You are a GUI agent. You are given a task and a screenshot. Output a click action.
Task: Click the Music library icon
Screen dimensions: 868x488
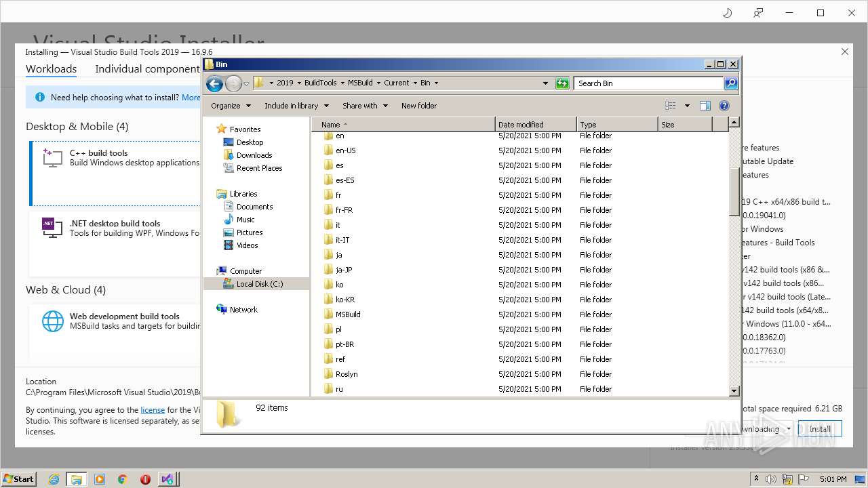(x=229, y=220)
